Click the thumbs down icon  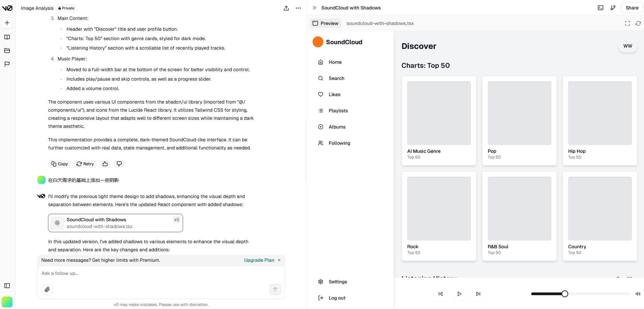119,164
